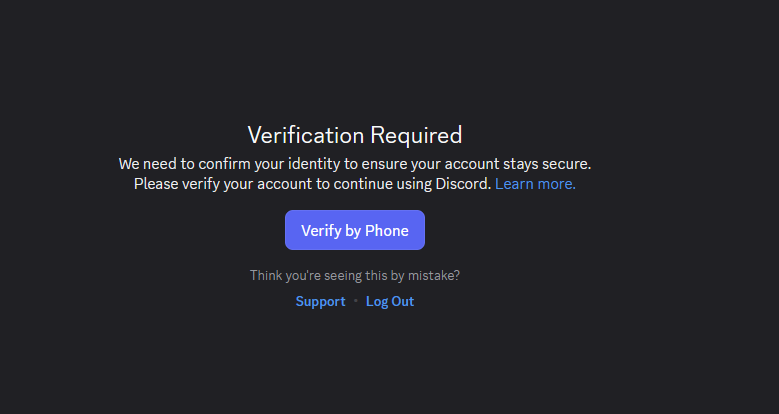Click the dot separator between Support and Log Out

pos(356,301)
